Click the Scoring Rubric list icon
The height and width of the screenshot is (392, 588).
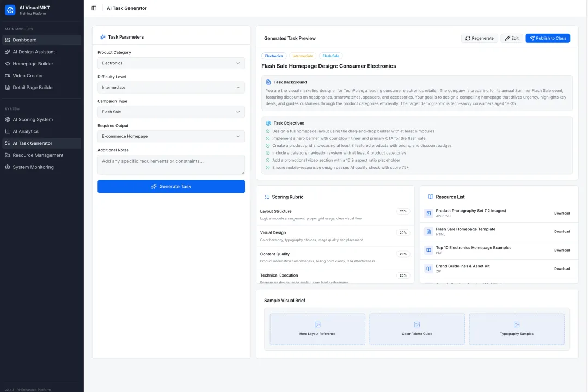pyautogui.click(x=267, y=197)
